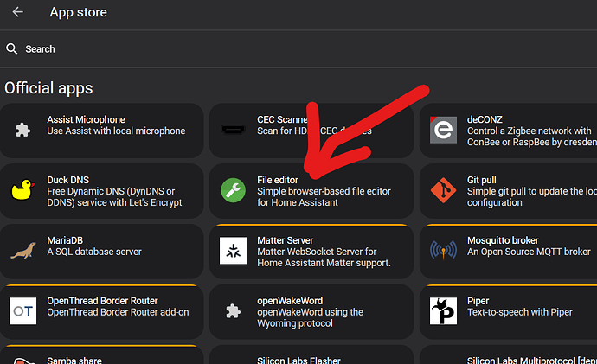This screenshot has height=364, width=597.
Task: Open the Mosquitto broker app title
Action: (x=503, y=240)
